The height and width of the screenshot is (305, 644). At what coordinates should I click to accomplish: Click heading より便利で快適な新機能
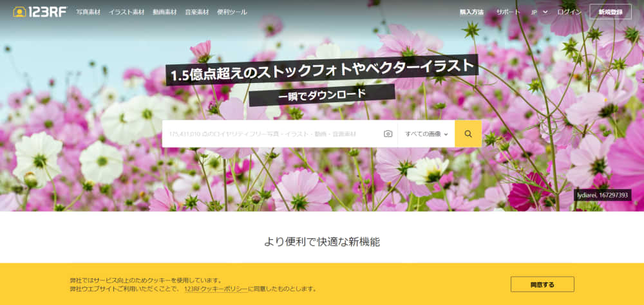322,242
